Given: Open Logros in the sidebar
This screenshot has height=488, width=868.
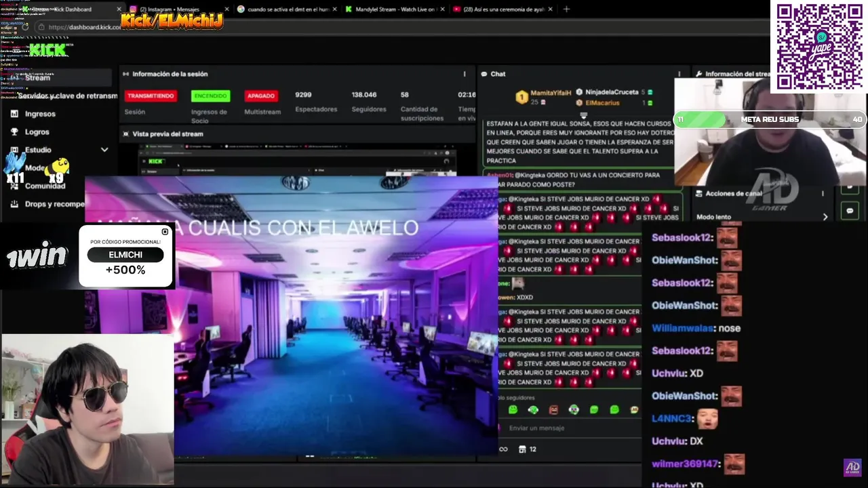Looking at the screenshot, I should point(37,131).
